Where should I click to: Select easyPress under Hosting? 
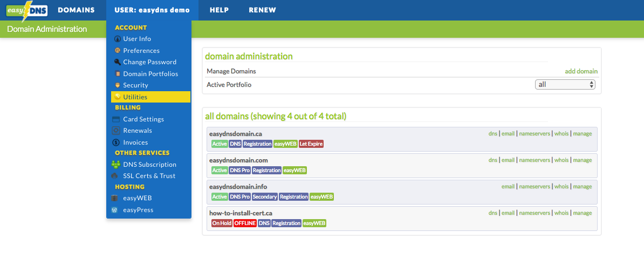[x=138, y=209]
